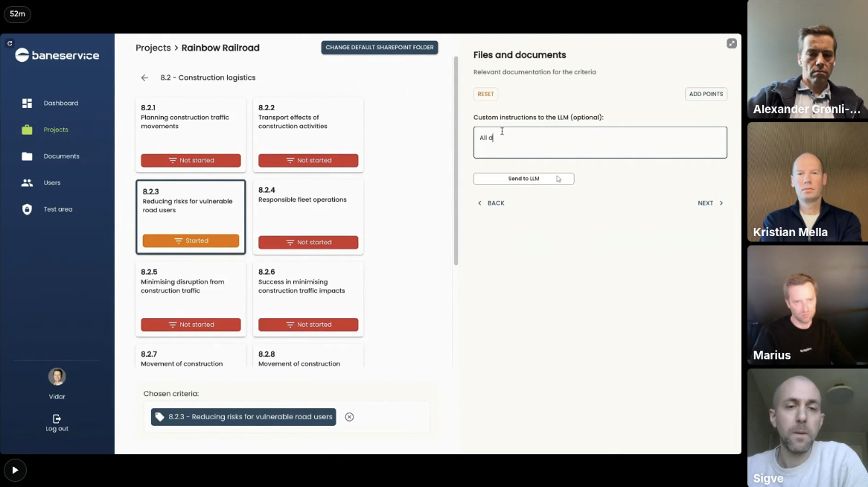This screenshot has height=487, width=868.
Task: Click the ADD POINTS button
Action: [706, 94]
